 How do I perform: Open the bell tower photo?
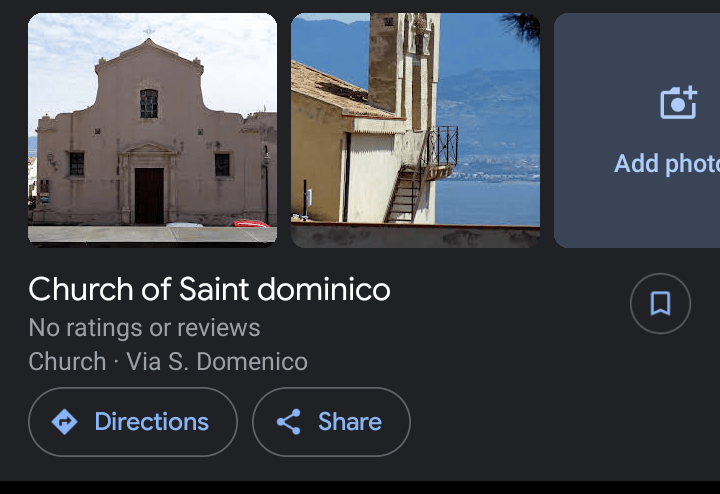click(415, 129)
